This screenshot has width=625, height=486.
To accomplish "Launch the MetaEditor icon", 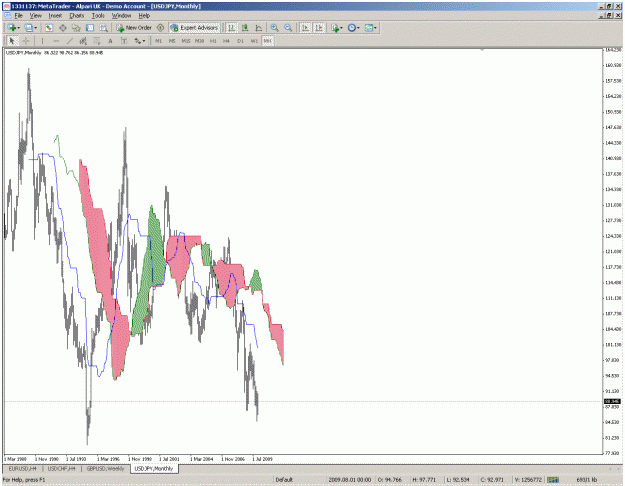I will pos(160,28).
